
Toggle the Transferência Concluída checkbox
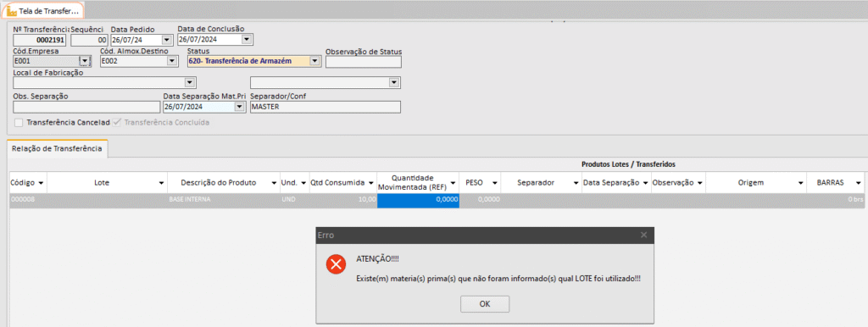click(x=117, y=122)
